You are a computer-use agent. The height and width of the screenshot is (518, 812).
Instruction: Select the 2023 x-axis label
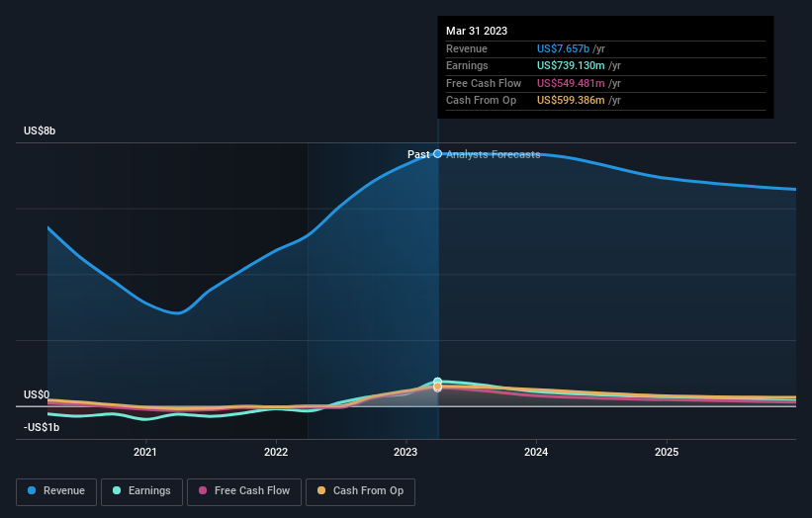tap(406, 452)
